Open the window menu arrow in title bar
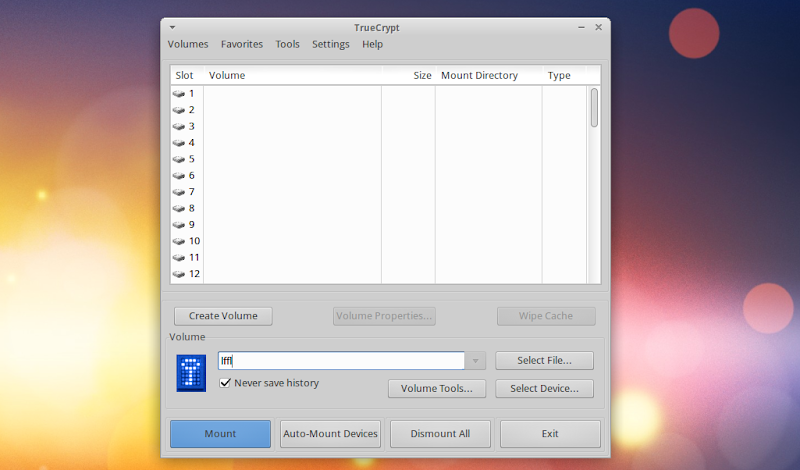 (172, 28)
